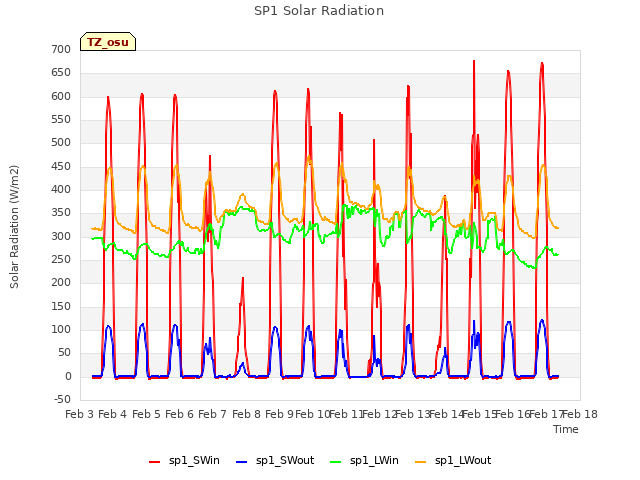
Task: Click the 200 y-axis tick label
Action: pyautogui.click(x=61, y=282)
